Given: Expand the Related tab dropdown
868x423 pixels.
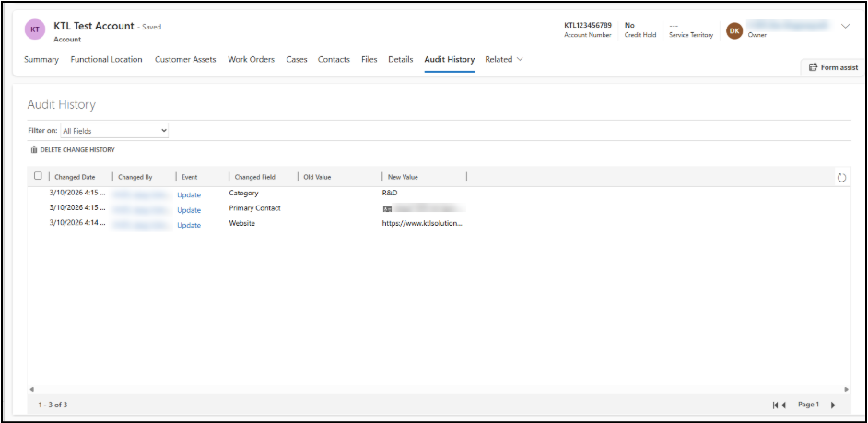Looking at the screenshot, I should (504, 60).
